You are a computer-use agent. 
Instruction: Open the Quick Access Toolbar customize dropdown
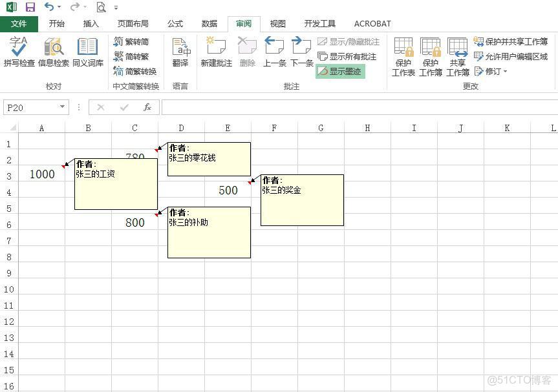click(117, 7)
